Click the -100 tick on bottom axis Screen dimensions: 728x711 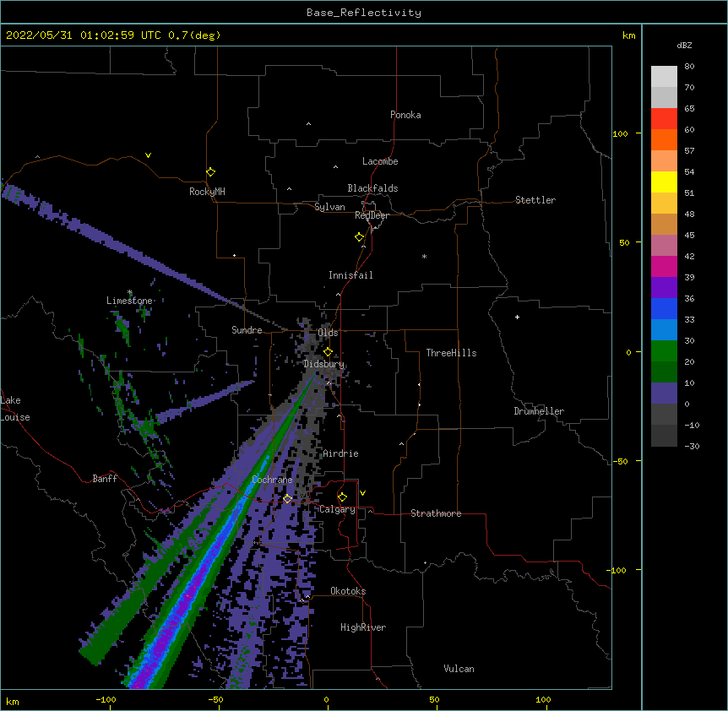point(106,699)
